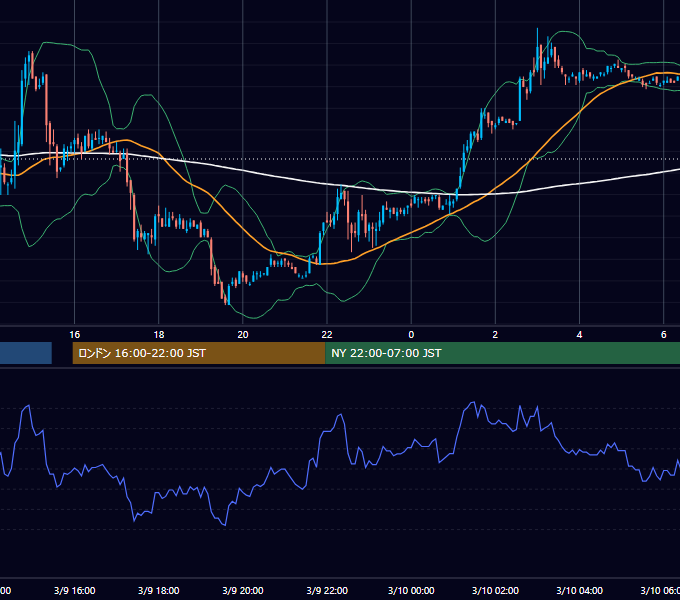Viewport: 680px width, 600px height.
Task: Select the 6 hour label on chart axis
Action: click(x=664, y=334)
